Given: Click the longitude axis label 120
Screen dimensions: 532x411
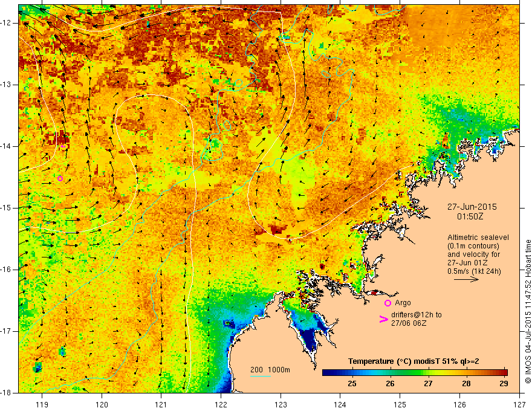Looking at the screenshot, I should (x=102, y=404).
